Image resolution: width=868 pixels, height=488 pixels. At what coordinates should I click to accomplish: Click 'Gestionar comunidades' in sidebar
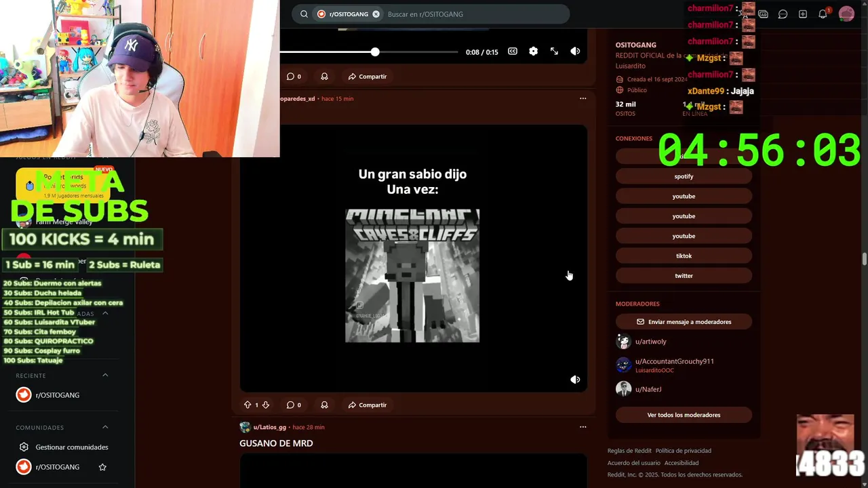click(71, 447)
